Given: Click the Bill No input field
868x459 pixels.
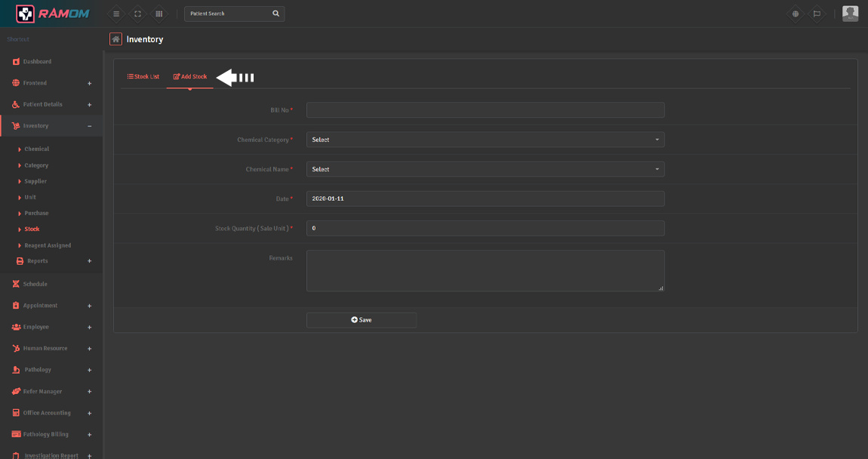Looking at the screenshot, I should coord(485,110).
